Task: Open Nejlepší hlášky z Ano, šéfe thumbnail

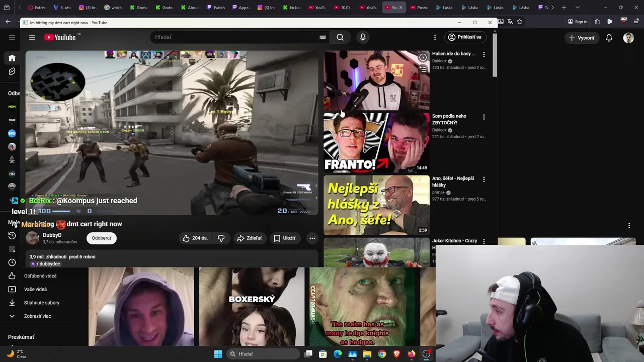Action: pos(376,205)
